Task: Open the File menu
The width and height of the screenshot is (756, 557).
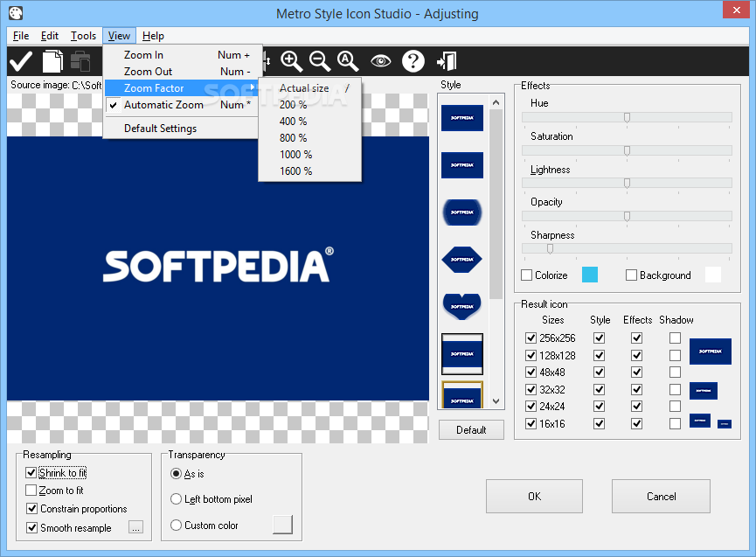Action: [21, 36]
